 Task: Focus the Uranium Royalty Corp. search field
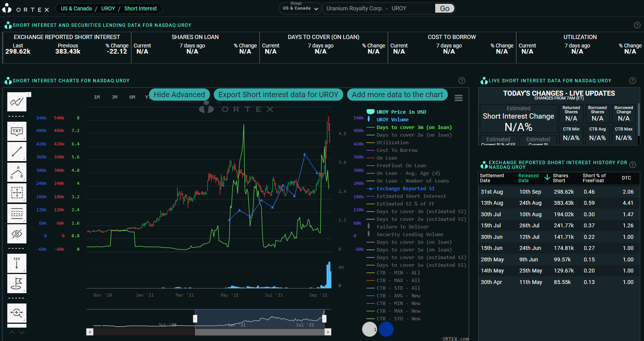[379, 8]
